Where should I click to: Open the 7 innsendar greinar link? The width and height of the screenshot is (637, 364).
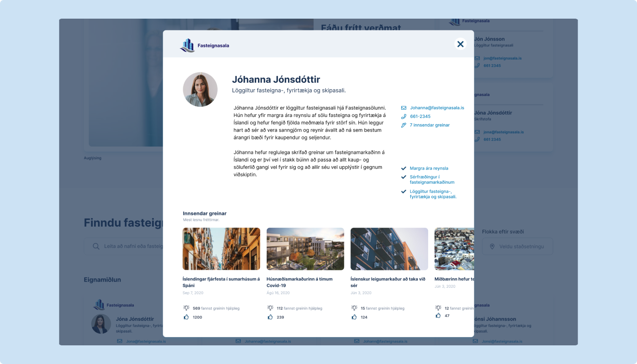430,125
